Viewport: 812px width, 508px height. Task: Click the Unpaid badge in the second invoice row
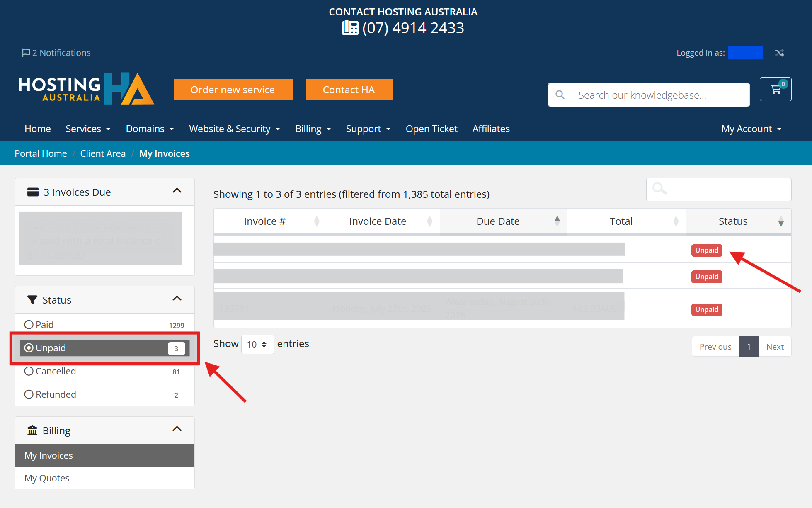[x=707, y=277]
